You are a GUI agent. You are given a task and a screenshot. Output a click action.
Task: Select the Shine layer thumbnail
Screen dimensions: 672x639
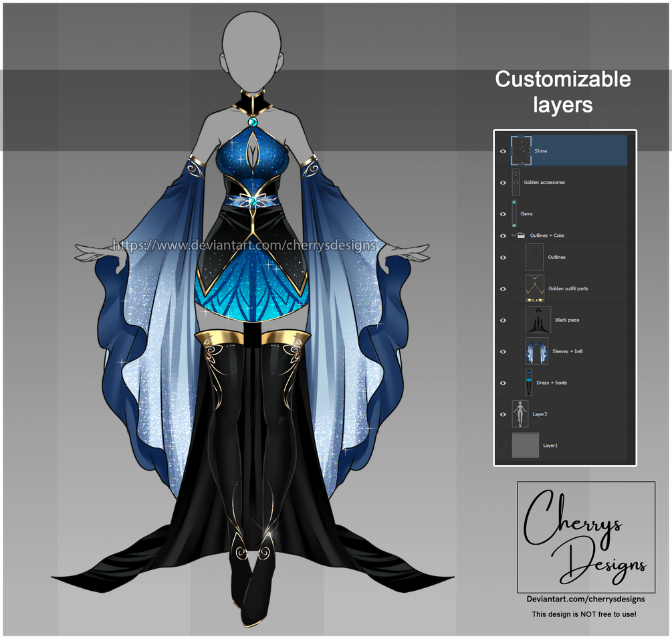pyautogui.click(x=520, y=151)
